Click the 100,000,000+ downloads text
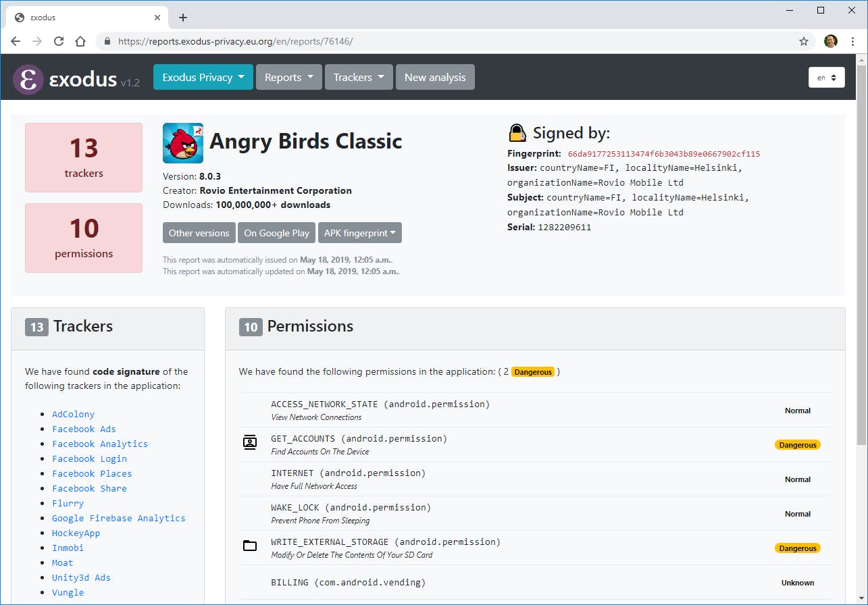 click(273, 205)
